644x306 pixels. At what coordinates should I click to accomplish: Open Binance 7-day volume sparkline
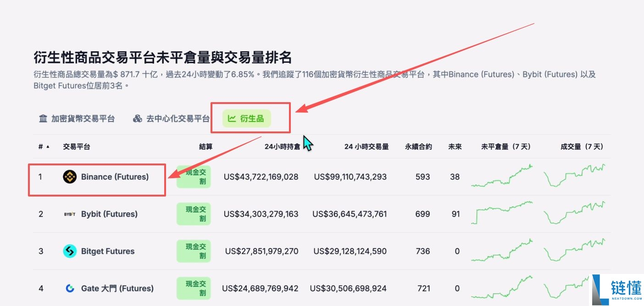(x=574, y=176)
